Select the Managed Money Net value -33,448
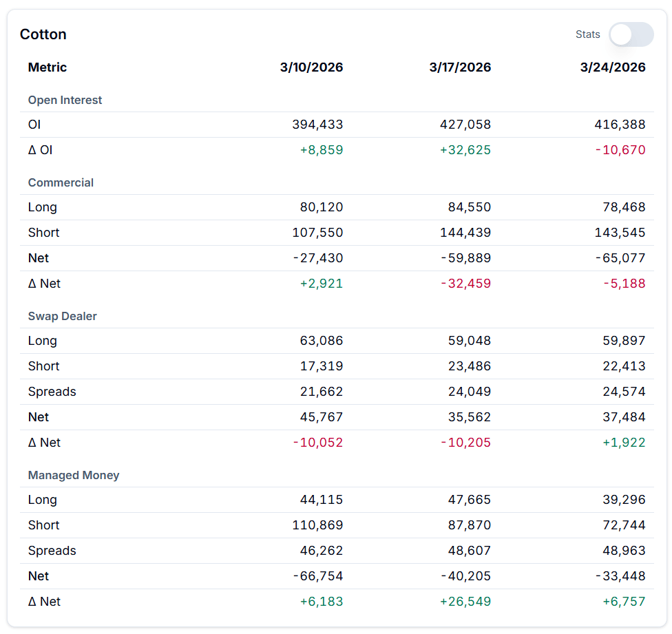 click(x=620, y=576)
